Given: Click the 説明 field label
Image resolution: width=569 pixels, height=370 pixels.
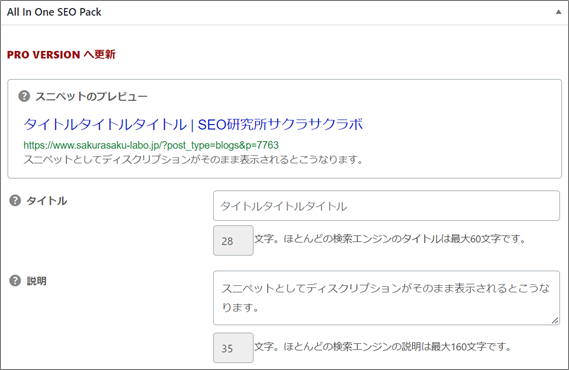Looking at the screenshot, I should click(37, 281).
